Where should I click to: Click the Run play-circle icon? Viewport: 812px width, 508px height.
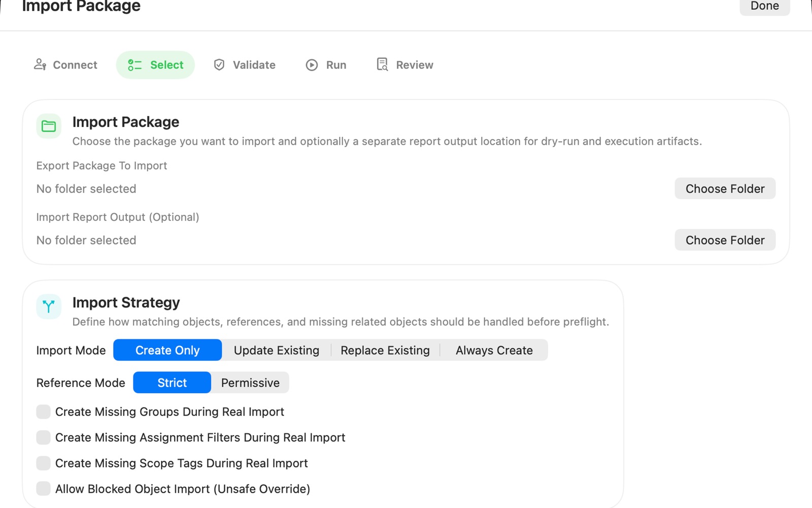311,65
